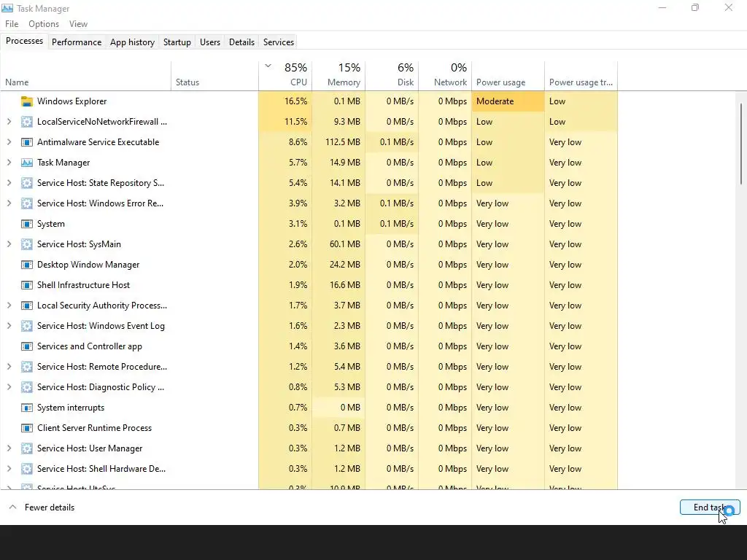Image resolution: width=747 pixels, height=560 pixels.
Task: Click the Desktop Window Manager icon
Action: pos(27,265)
